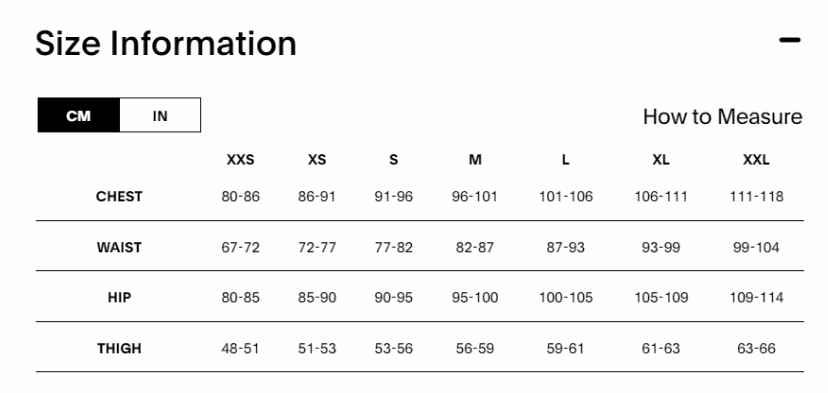Select the XS size column header

(317, 160)
